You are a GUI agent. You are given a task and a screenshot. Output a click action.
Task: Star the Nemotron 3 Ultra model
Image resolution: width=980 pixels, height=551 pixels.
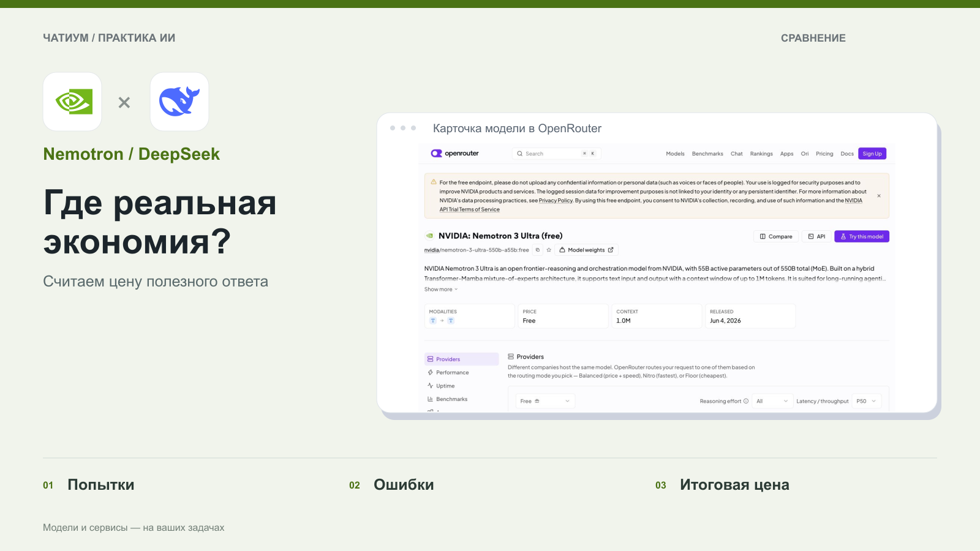[x=549, y=250]
